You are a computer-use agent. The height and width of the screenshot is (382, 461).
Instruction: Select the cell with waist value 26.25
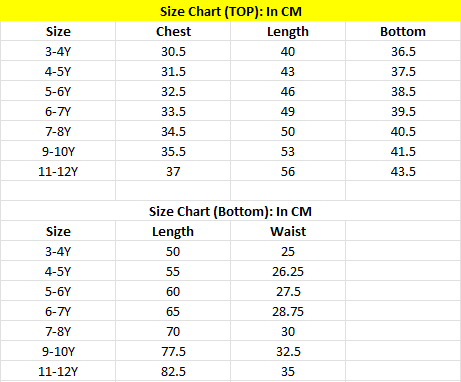coord(288,271)
